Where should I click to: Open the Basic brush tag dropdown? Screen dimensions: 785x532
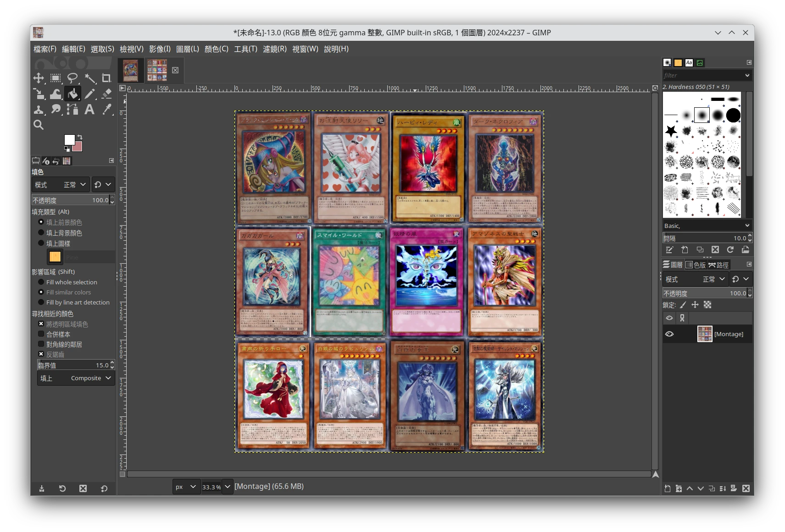707,226
